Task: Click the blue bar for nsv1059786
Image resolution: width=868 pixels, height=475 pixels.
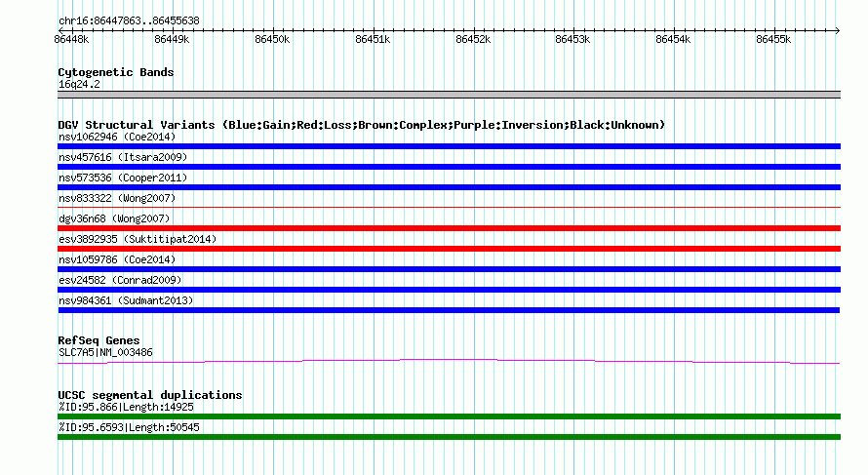Action: point(449,269)
